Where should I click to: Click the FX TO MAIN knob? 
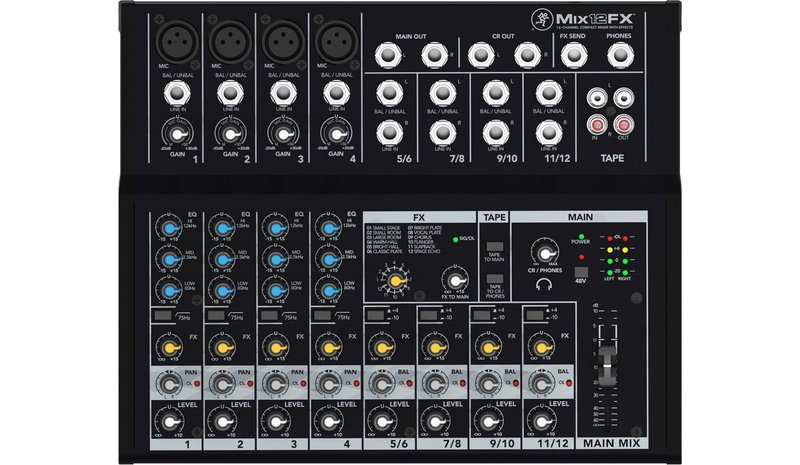(x=455, y=280)
